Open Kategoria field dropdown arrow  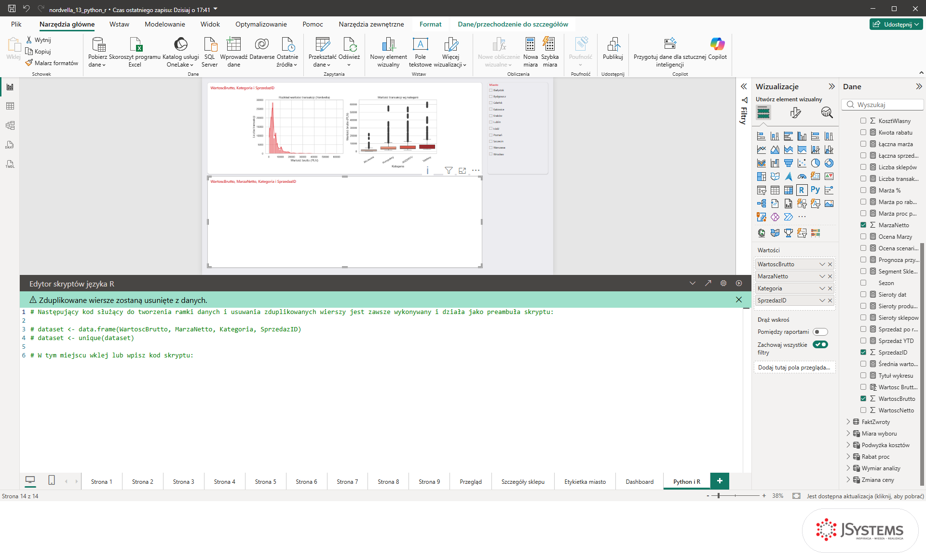point(822,288)
